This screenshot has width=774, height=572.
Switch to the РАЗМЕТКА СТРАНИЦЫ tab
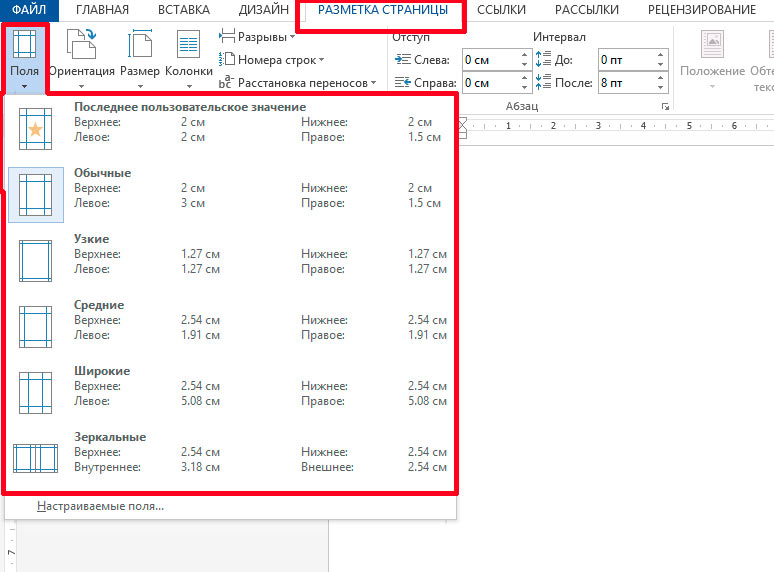[383, 10]
